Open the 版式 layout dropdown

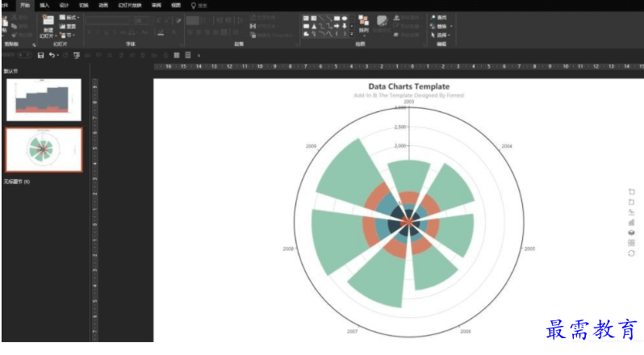point(70,17)
